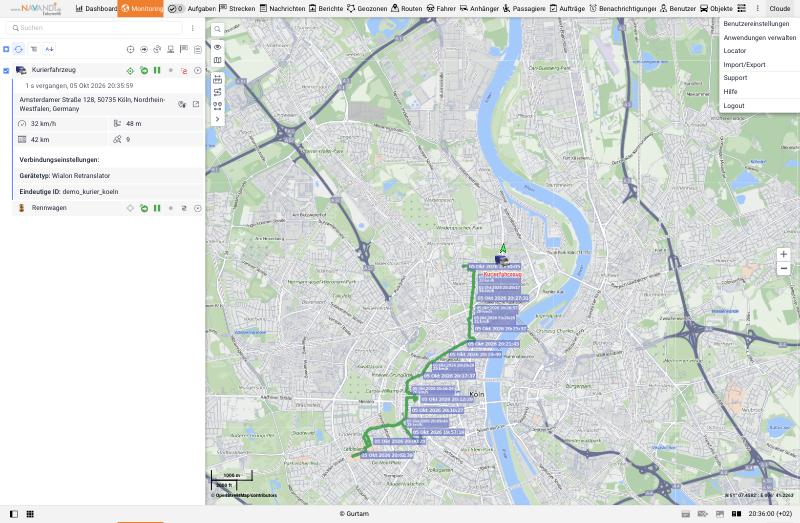This screenshot has width=800, height=523.
Task: Click the A-Z sort order icon
Action: pyautogui.click(x=49, y=49)
